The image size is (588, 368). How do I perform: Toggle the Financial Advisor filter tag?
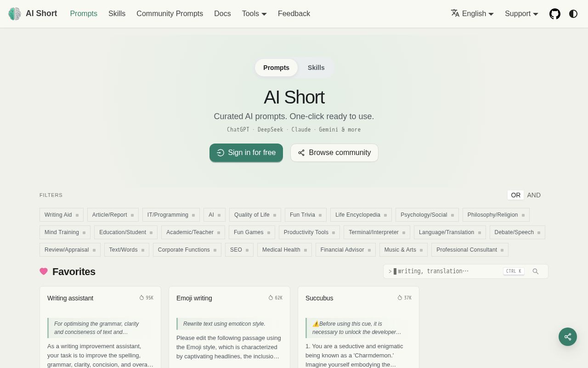pyautogui.click(x=345, y=250)
